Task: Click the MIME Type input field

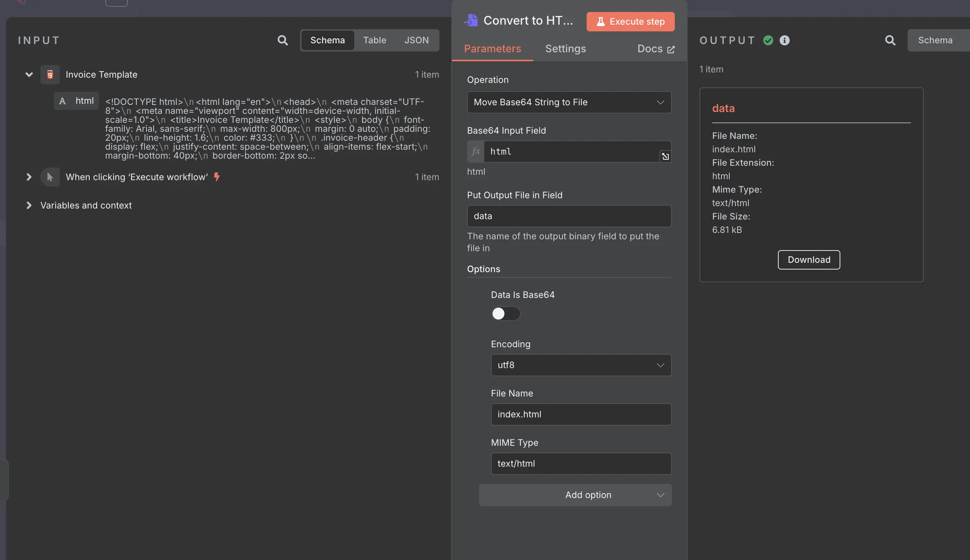Action: [x=581, y=464]
